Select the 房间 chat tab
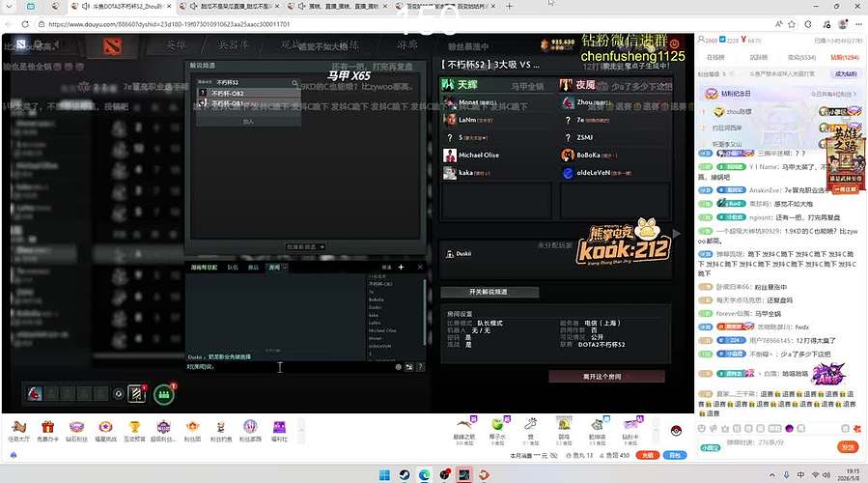Image resolution: width=868 pixels, height=483 pixels. 274,267
